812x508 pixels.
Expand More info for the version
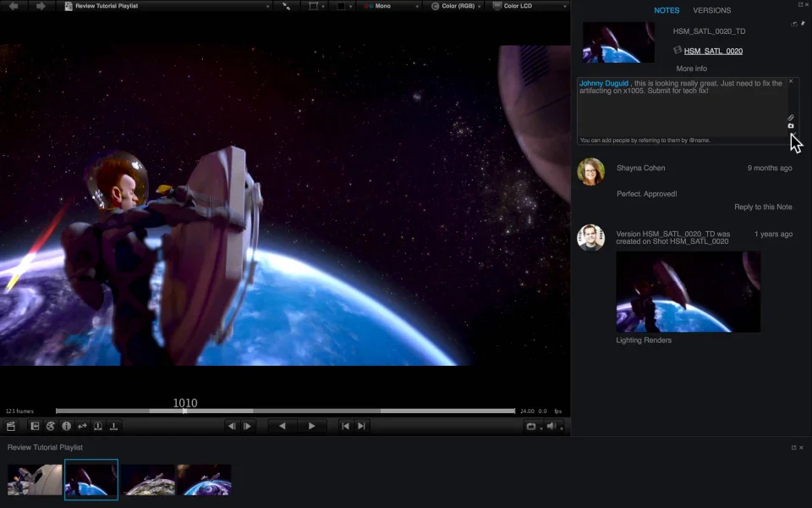(691, 69)
